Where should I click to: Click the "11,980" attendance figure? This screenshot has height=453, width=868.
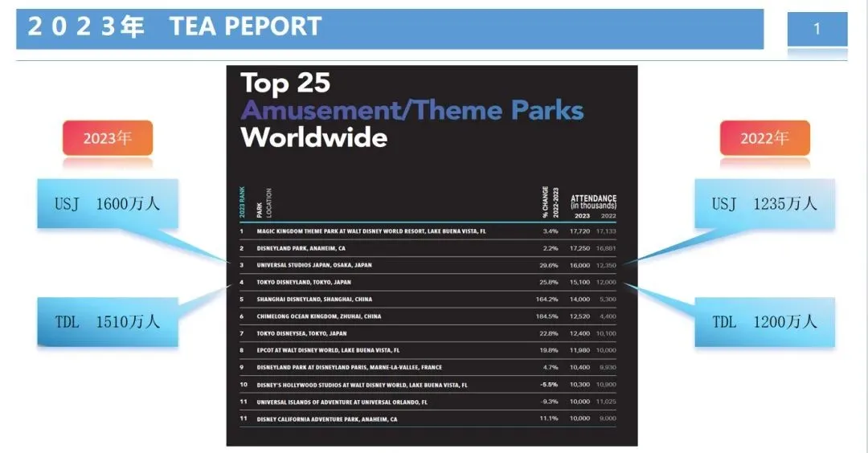pyautogui.click(x=579, y=350)
